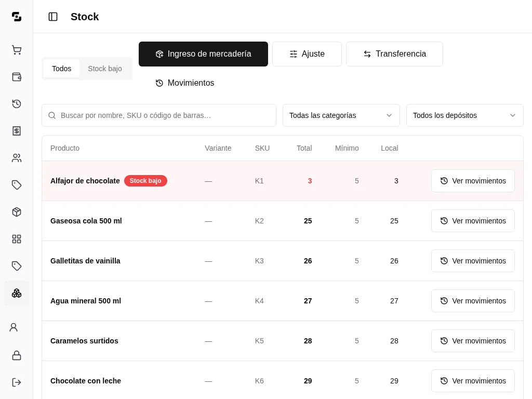
Task: Open the Movimientos history button
Action: point(185,83)
